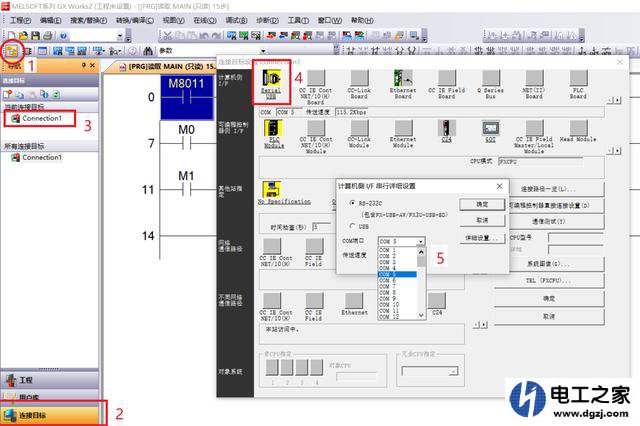The width and height of the screenshot is (640, 426).
Task: Click the binoculars Find icon
Action: (148, 51)
